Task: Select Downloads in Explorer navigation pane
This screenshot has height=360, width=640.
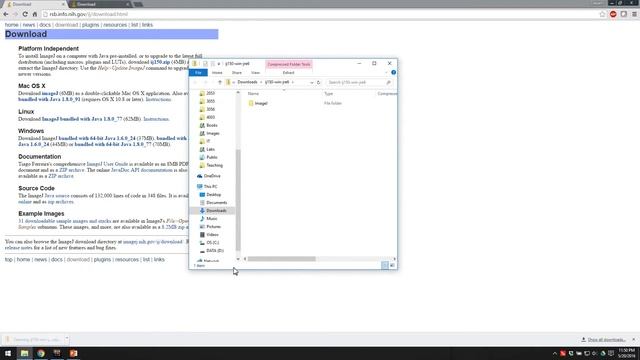Action: [213, 211]
